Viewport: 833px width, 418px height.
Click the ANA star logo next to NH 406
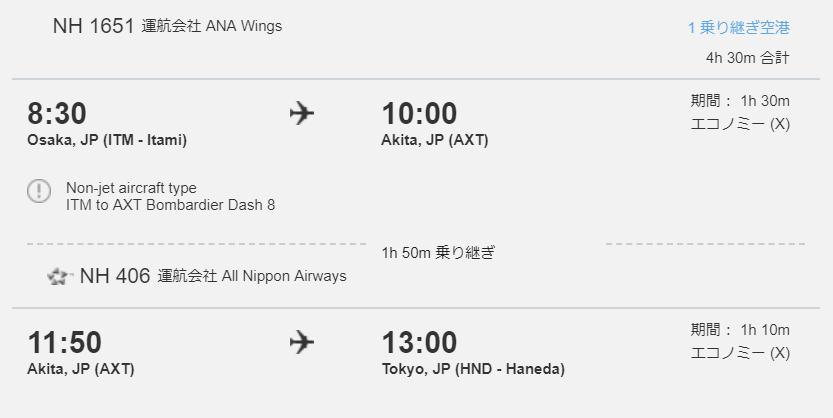point(59,276)
